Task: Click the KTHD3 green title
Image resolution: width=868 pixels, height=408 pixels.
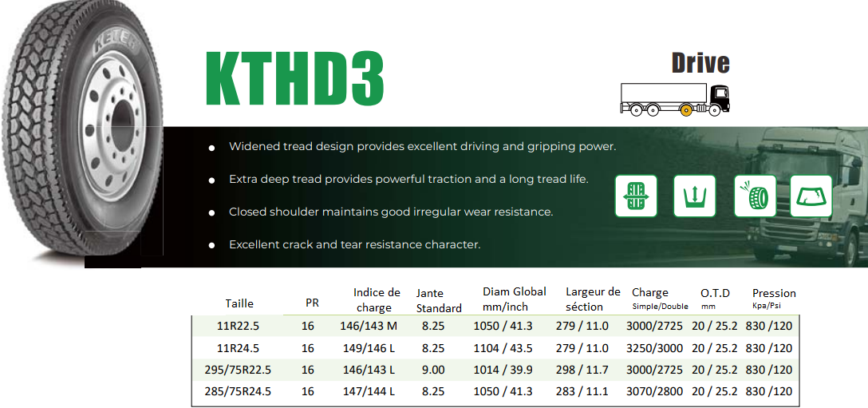Action: point(294,79)
